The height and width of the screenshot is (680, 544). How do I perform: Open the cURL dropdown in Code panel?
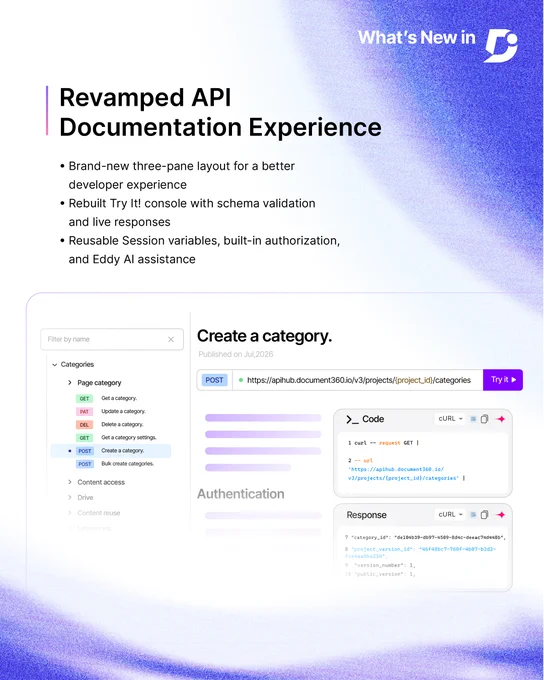click(x=450, y=419)
